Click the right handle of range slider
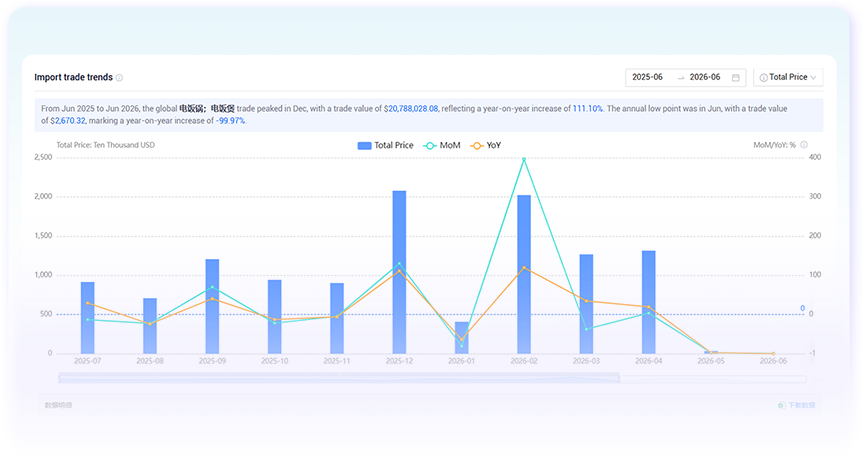Screen dimensions: 862x456 (x=620, y=378)
